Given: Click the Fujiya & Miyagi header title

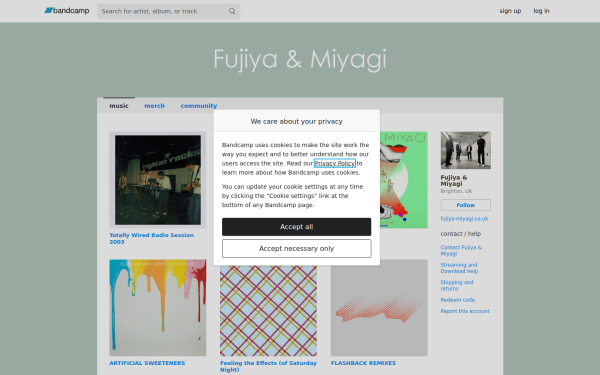Looking at the screenshot, I should click(x=300, y=59).
